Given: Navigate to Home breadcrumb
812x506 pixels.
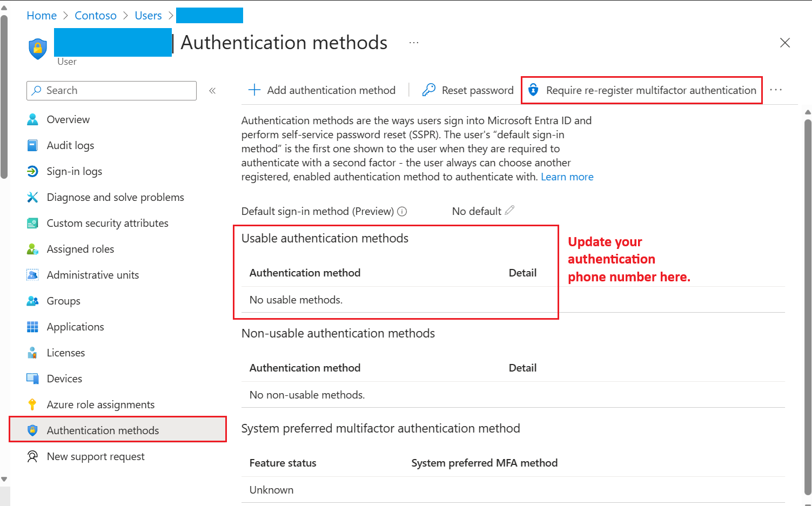Looking at the screenshot, I should [42, 16].
